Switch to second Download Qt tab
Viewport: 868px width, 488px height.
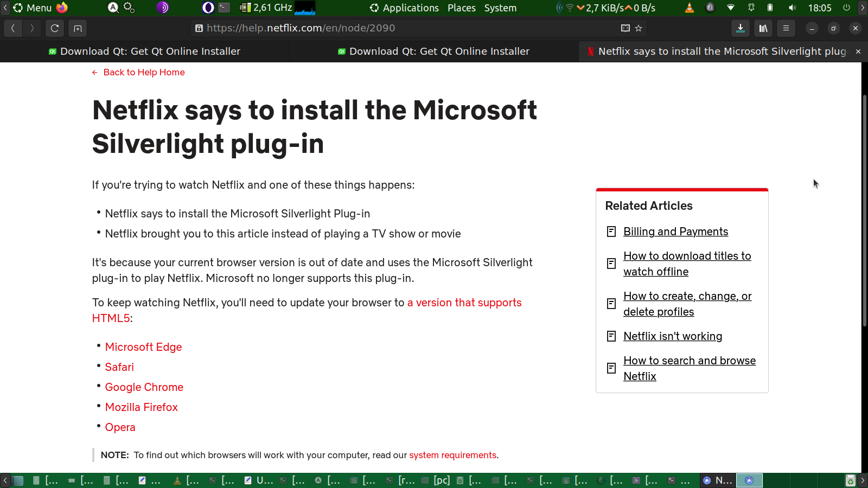[433, 52]
